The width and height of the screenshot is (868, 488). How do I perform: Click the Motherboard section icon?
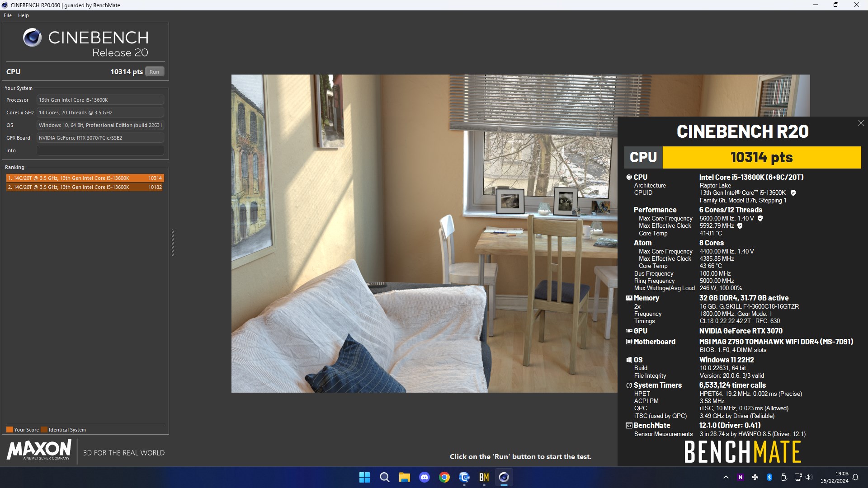point(629,342)
